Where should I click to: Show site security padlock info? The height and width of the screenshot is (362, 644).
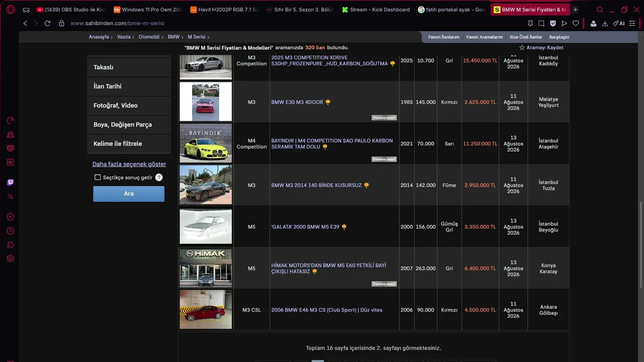click(61, 23)
